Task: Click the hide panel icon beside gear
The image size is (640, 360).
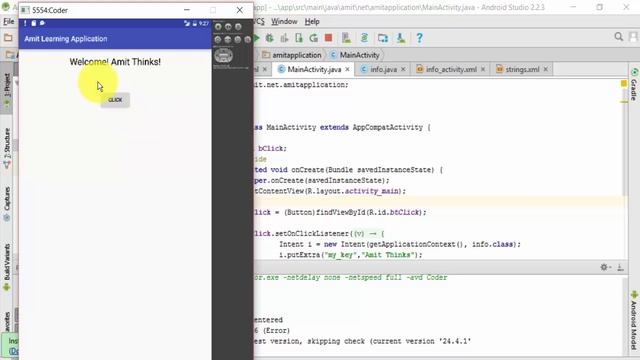Action: [620, 267]
